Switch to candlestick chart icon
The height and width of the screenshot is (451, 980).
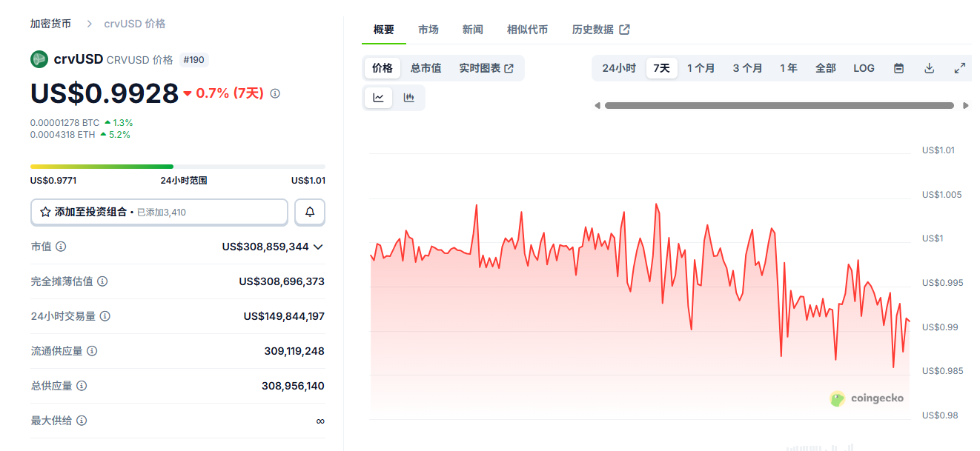click(408, 98)
